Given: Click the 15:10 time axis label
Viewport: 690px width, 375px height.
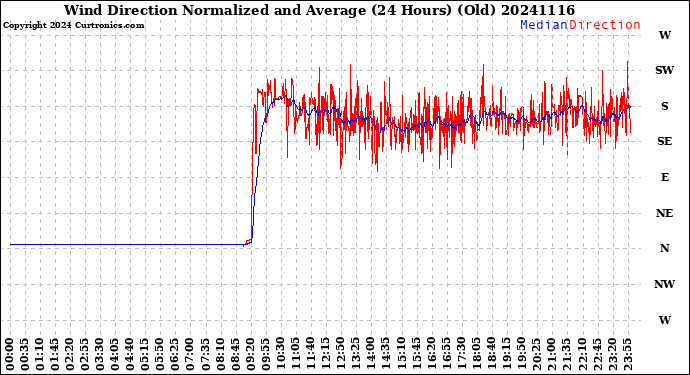Looking at the screenshot, I should pos(401,354).
